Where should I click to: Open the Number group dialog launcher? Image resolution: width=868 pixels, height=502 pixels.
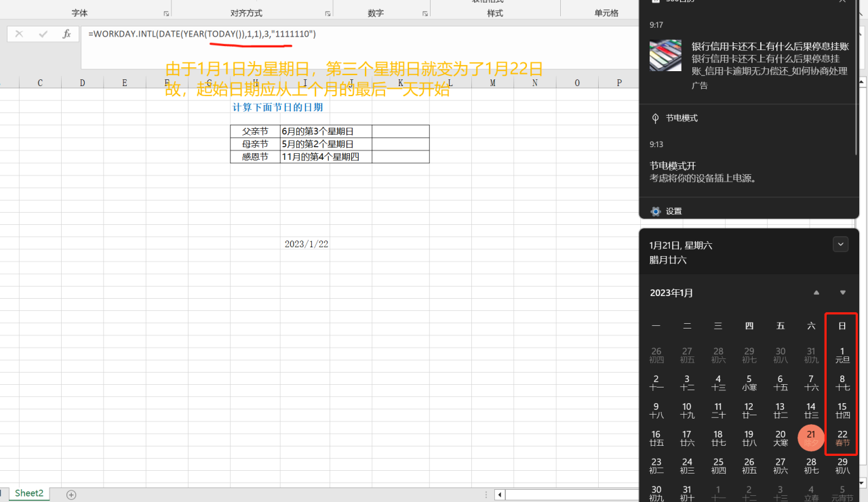click(425, 14)
